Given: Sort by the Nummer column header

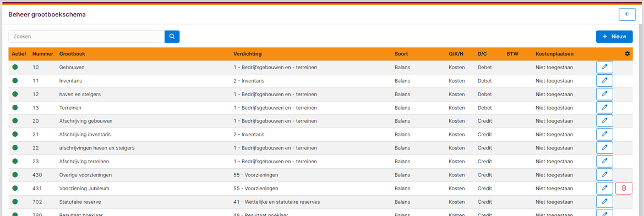Looking at the screenshot, I should (43, 54).
